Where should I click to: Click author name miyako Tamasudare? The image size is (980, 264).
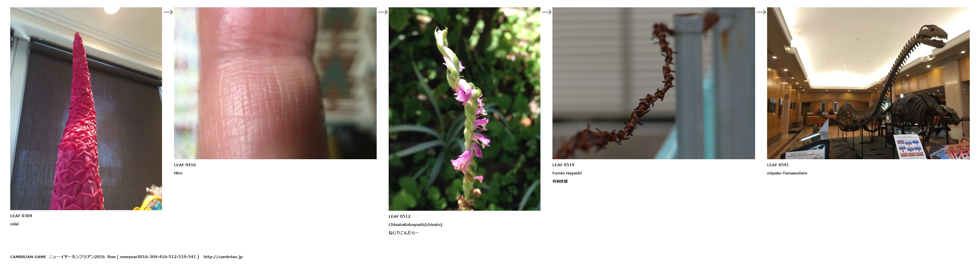click(x=787, y=173)
